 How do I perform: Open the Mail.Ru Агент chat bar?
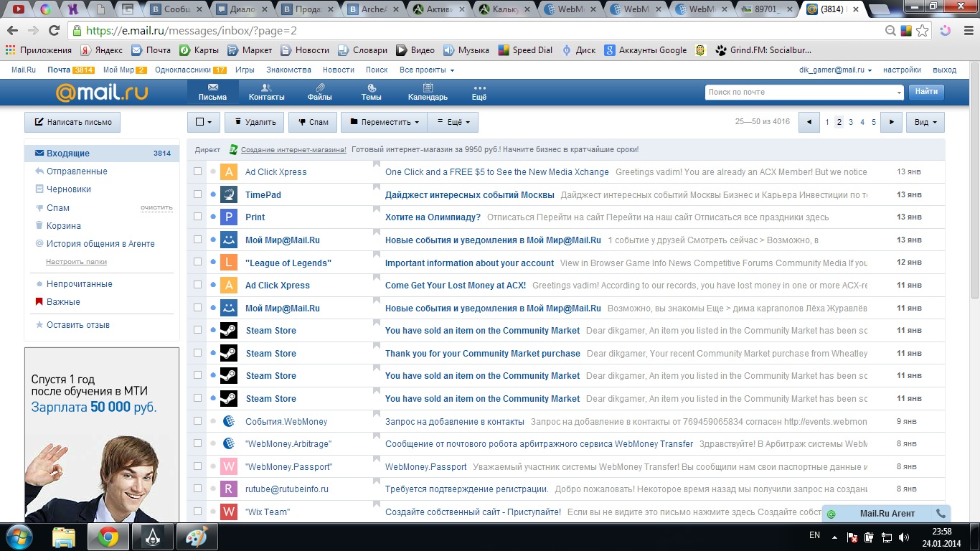tap(886, 514)
